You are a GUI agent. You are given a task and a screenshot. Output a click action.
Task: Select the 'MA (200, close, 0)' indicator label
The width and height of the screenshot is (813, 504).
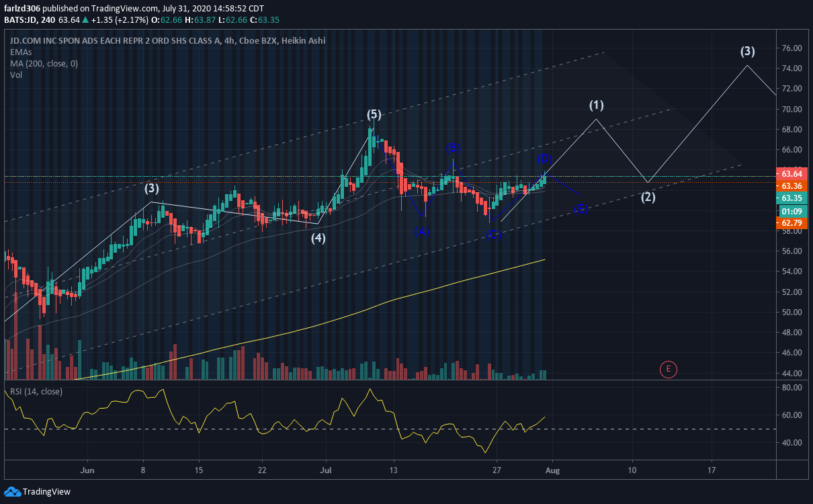pos(44,63)
